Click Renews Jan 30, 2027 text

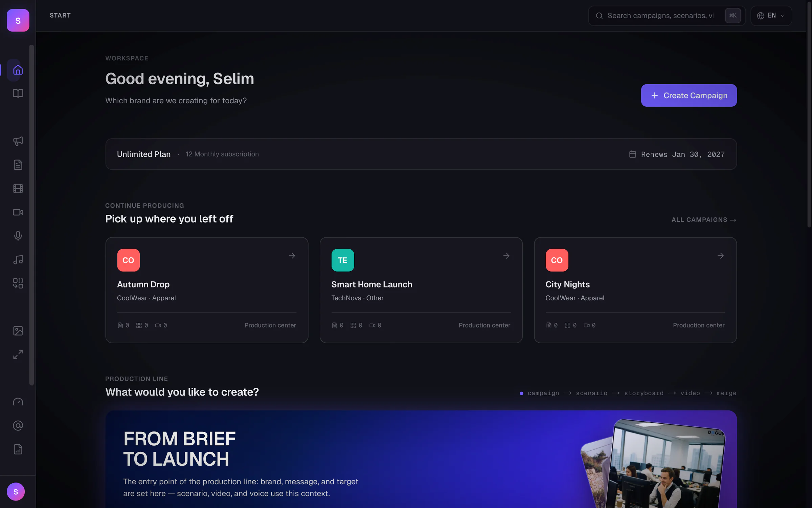coord(682,154)
